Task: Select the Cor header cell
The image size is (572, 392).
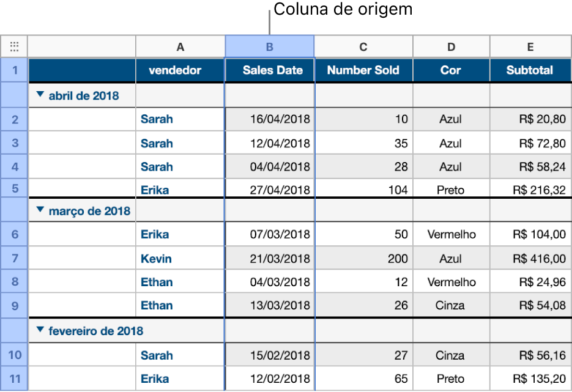Action: (451, 70)
